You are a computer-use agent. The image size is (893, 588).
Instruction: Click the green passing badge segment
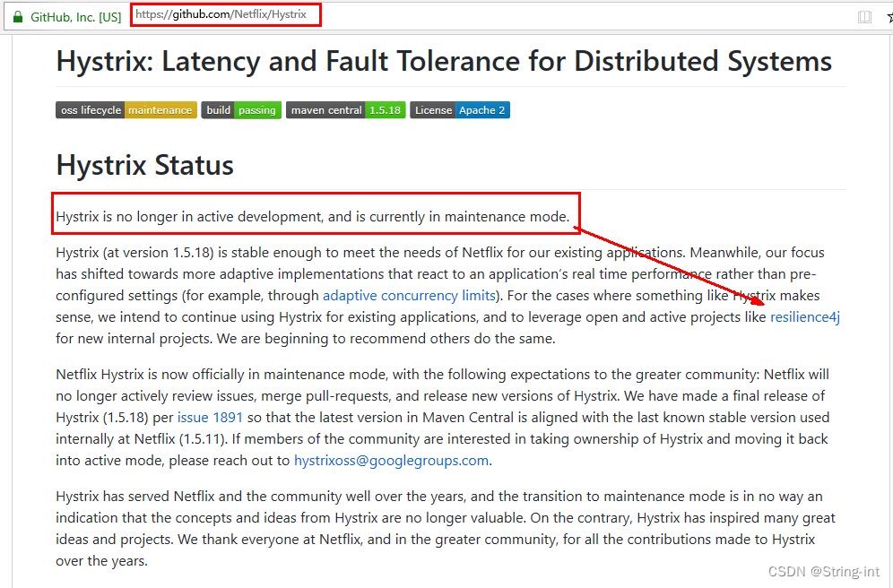tap(257, 110)
